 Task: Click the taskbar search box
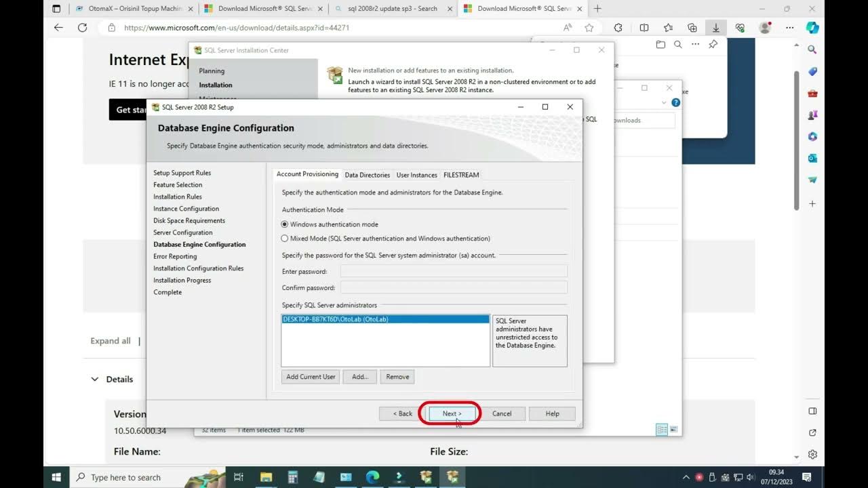(148, 477)
